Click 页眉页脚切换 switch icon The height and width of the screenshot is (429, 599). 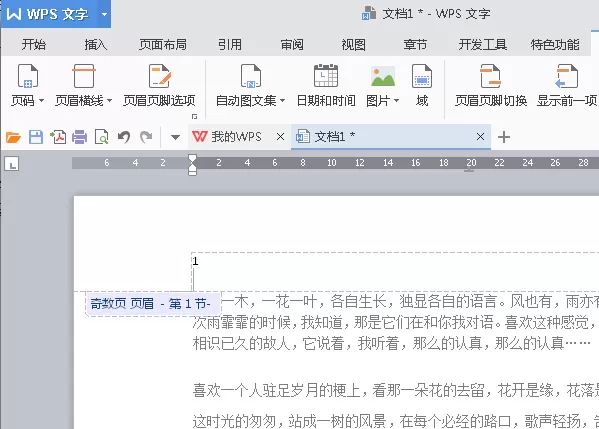tap(491, 76)
